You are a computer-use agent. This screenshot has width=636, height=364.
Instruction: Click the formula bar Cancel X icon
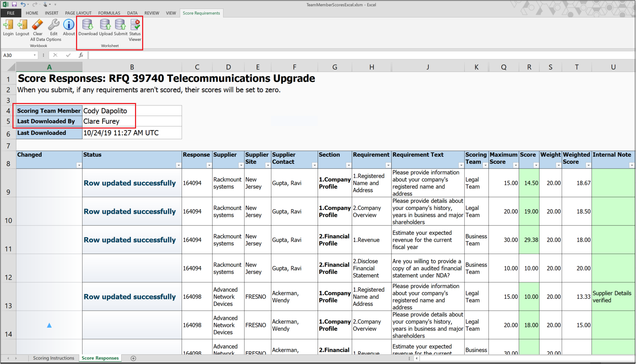pyautogui.click(x=55, y=55)
